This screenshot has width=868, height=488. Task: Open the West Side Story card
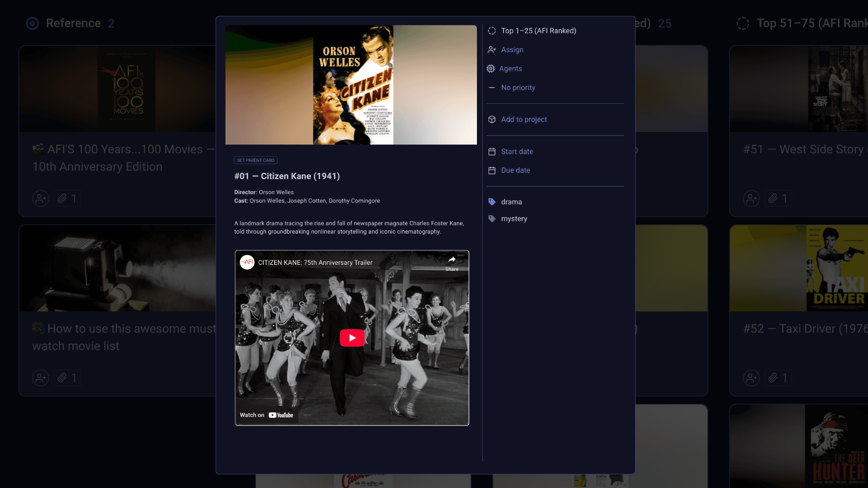(803, 149)
